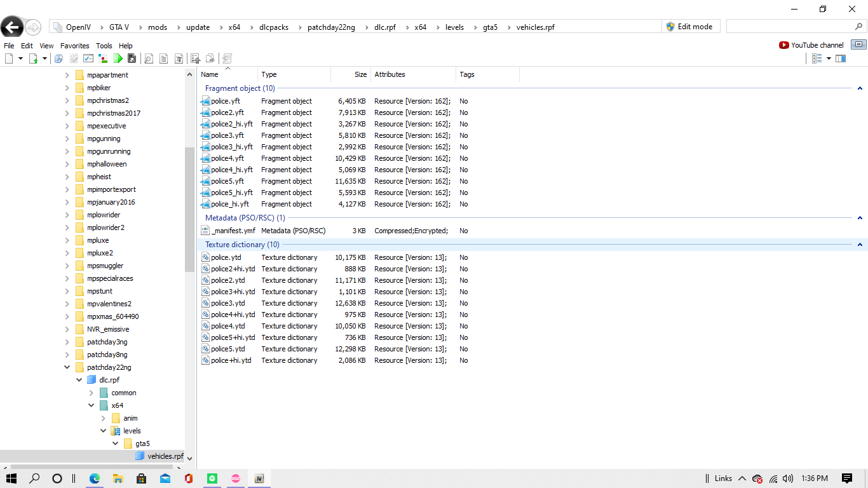The image size is (868, 488).
Task: Click the search magnifier in the search box
Action: (x=858, y=27)
